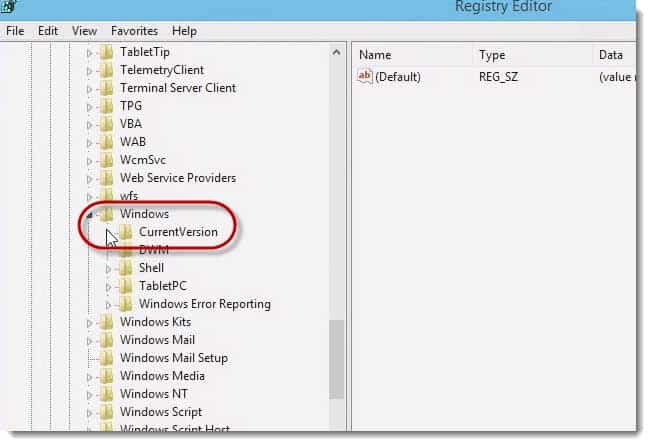Click the Windows key folder icon
The height and width of the screenshot is (446, 651).
pyautogui.click(x=107, y=214)
